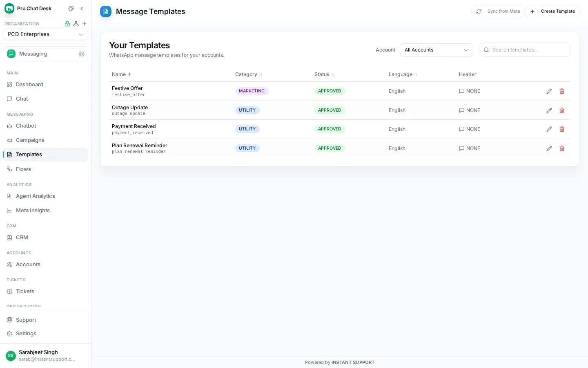Open Tickets section

point(45,292)
